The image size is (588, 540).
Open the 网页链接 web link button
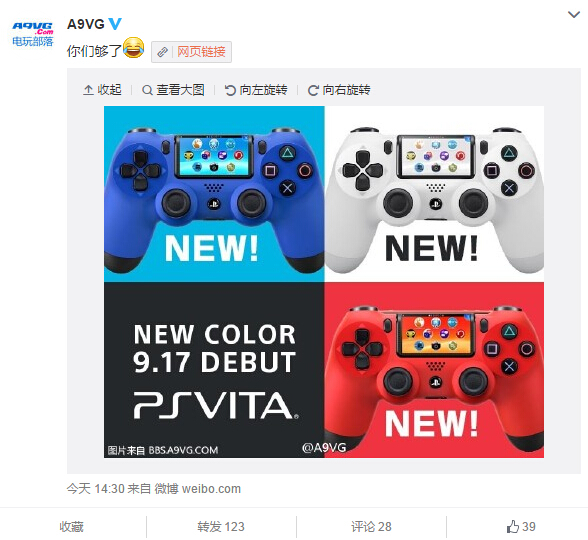point(191,52)
